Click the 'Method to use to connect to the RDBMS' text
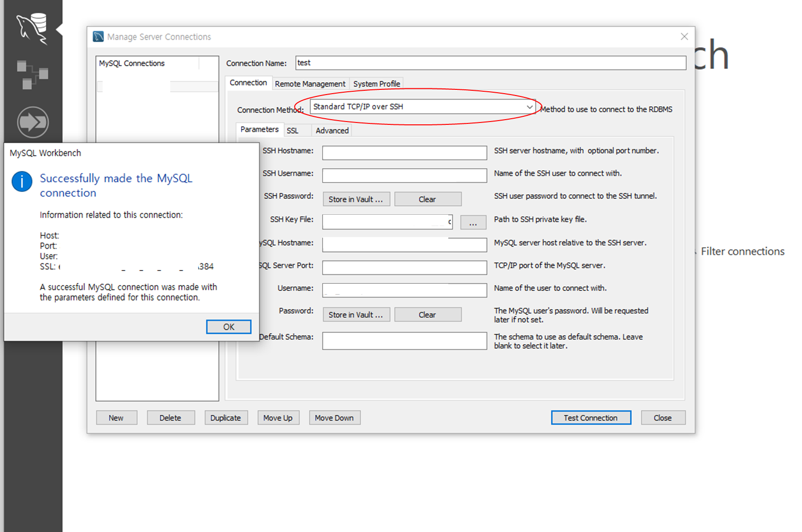 [606, 109]
